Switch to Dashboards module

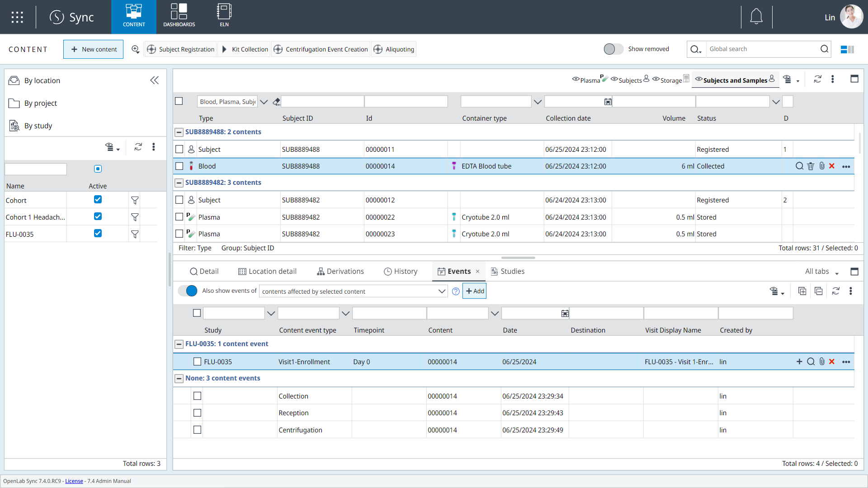(179, 17)
